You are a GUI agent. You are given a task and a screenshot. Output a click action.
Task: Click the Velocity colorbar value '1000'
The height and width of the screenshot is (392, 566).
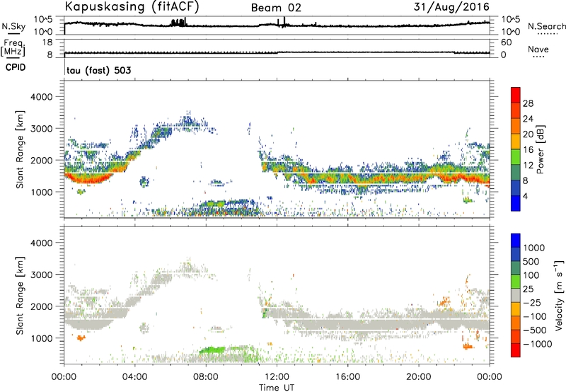[x=533, y=248]
